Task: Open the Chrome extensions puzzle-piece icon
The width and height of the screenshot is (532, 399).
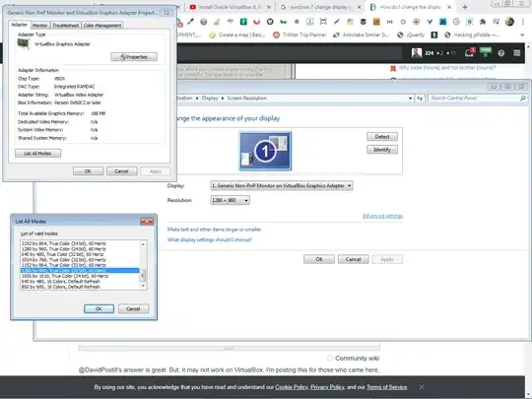Action: [x=483, y=22]
